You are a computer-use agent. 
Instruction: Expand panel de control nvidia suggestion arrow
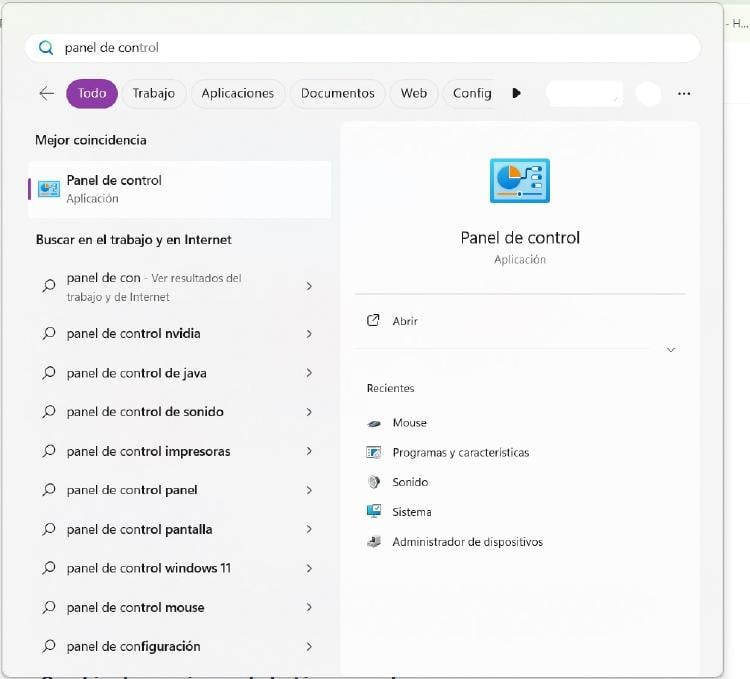(x=309, y=334)
